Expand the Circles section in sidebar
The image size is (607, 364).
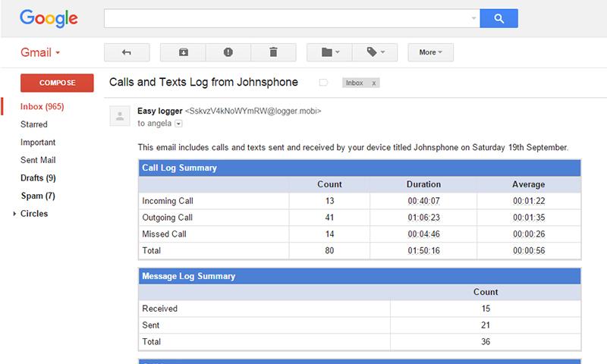tap(15, 215)
